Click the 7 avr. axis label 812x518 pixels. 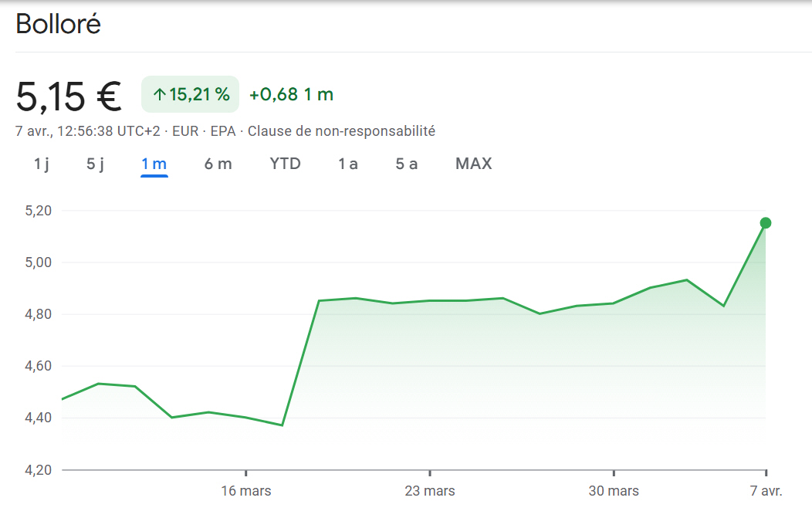coord(764,491)
